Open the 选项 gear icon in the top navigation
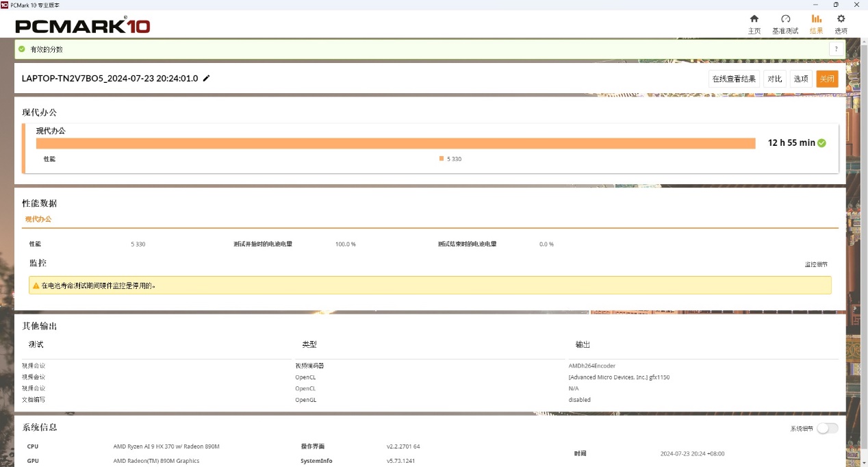The height and width of the screenshot is (467, 868). click(841, 24)
